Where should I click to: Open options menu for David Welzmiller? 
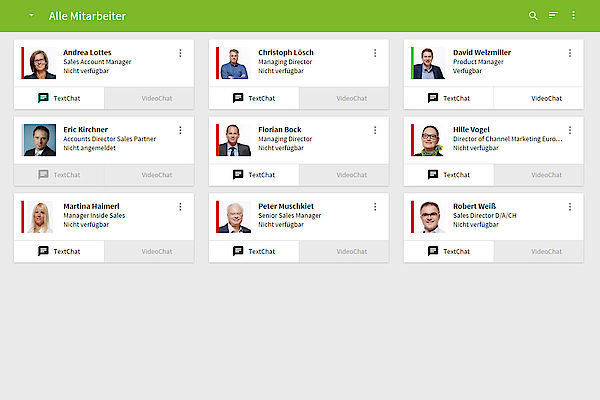(x=570, y=53)
